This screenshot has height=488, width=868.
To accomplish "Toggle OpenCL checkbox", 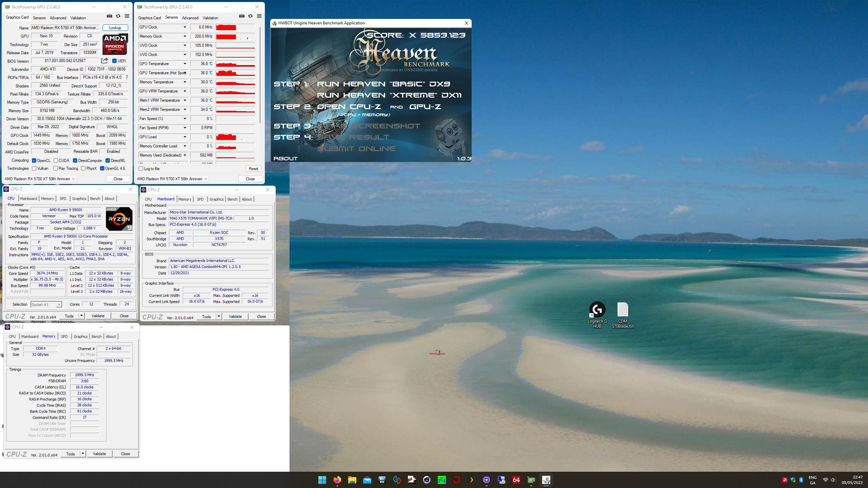I will (x=34, y=161).
